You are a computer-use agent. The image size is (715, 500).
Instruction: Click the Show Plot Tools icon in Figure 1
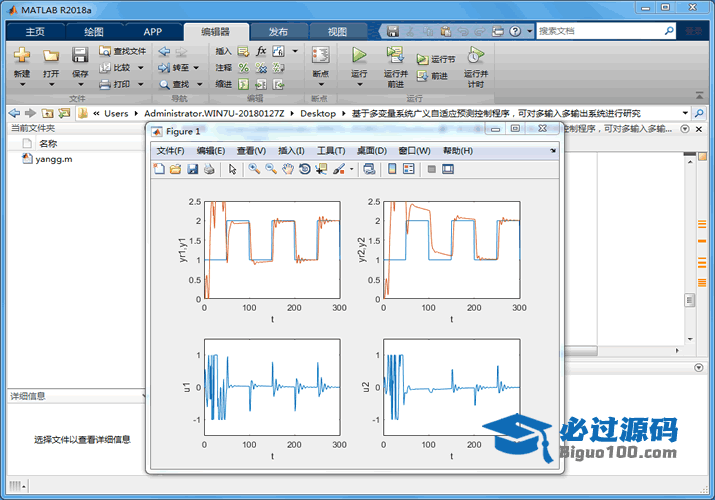pos(448,169)
